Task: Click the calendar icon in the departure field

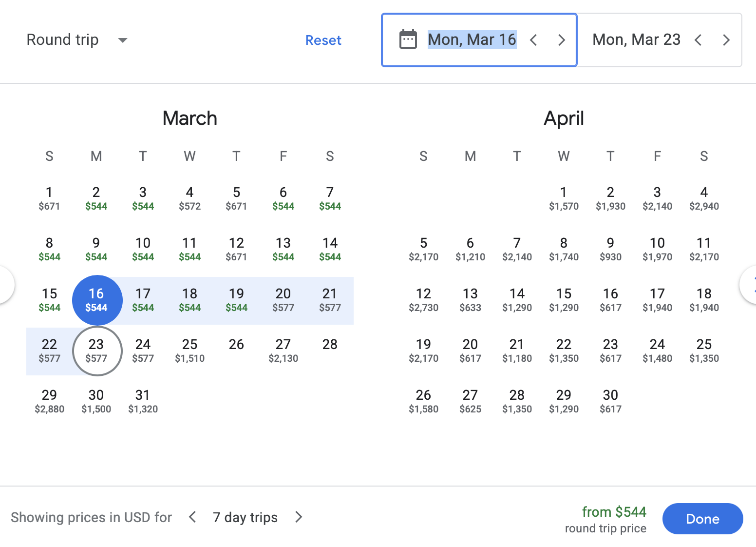Action: [408, 39]
